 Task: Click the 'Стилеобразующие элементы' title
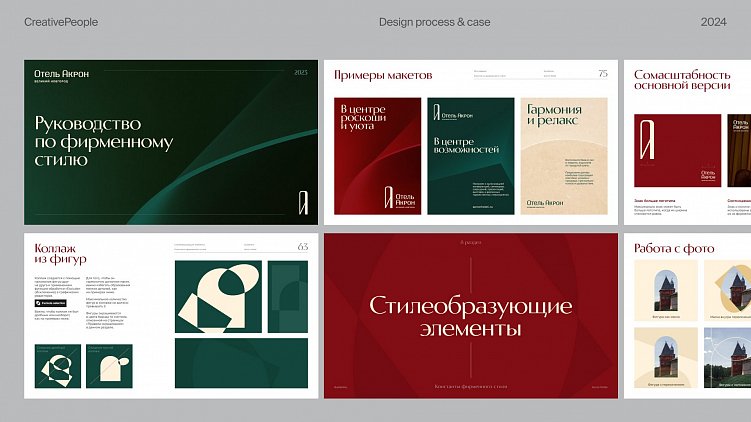point(471,317)
